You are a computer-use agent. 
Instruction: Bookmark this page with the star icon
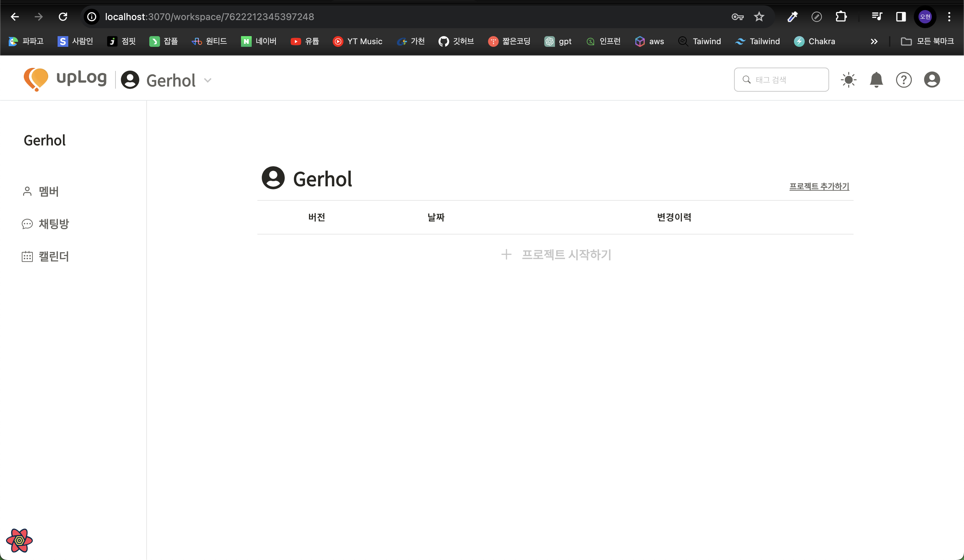point(759,17)
